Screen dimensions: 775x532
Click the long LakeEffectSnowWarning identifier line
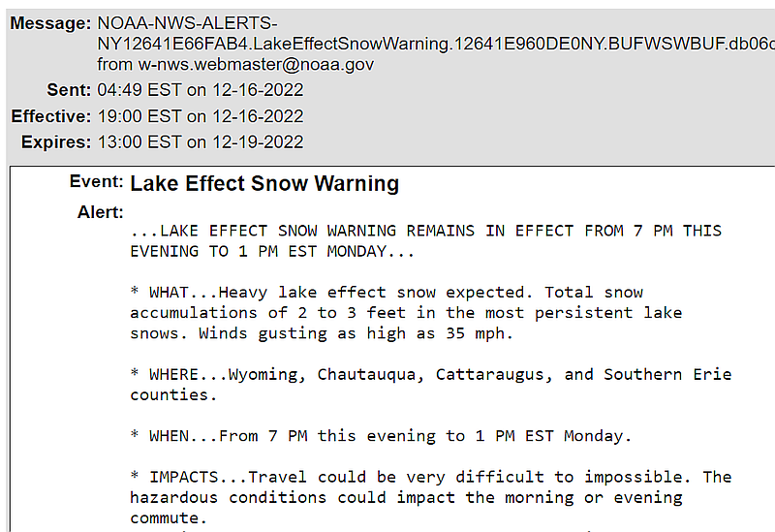coord(436,44)
